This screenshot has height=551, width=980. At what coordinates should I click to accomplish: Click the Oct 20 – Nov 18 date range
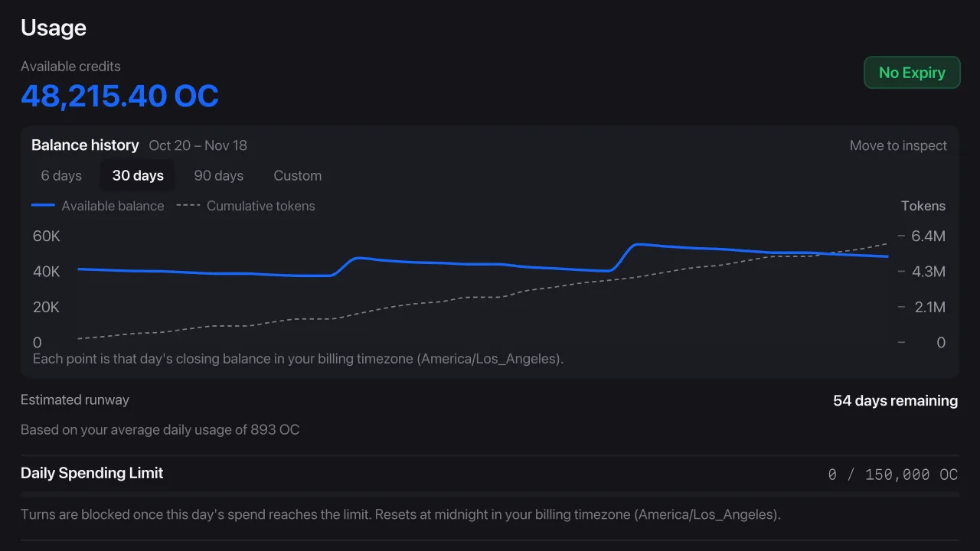(x=198, y=145)
